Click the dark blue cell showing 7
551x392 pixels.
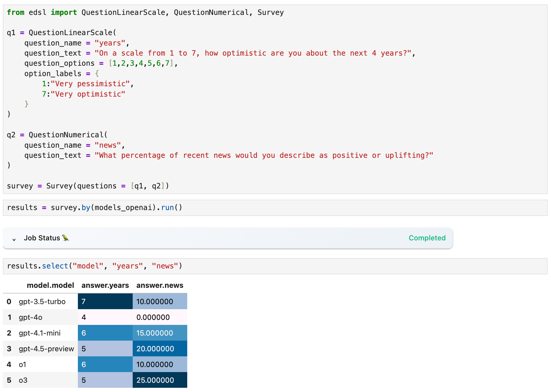click(x=105, y=301)
